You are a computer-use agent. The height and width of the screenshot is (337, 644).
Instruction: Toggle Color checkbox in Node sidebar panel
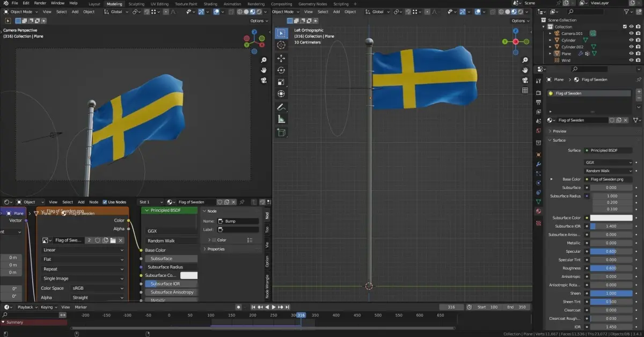214,240
